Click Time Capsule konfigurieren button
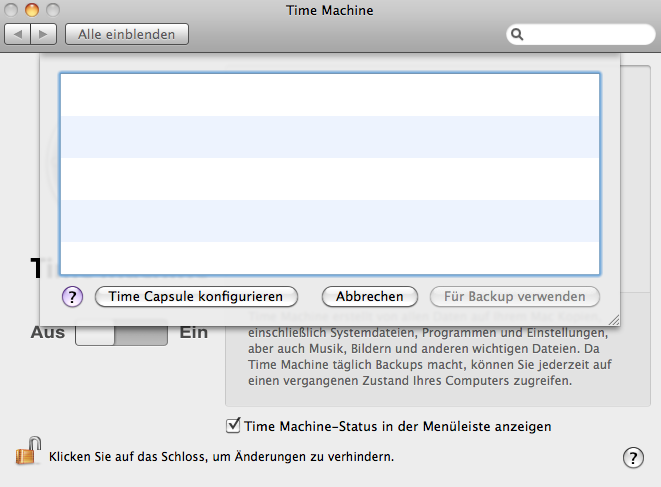The height and width of the screenshot is (487, 661). (x=196, y=296)
